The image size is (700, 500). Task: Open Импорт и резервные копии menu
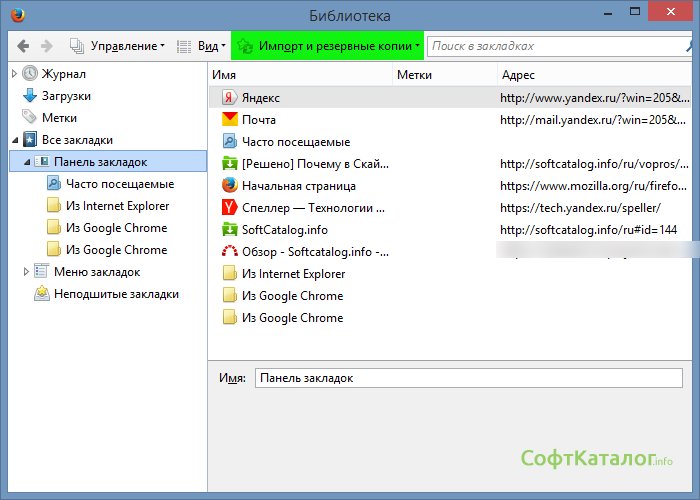[x=328, y=46]
